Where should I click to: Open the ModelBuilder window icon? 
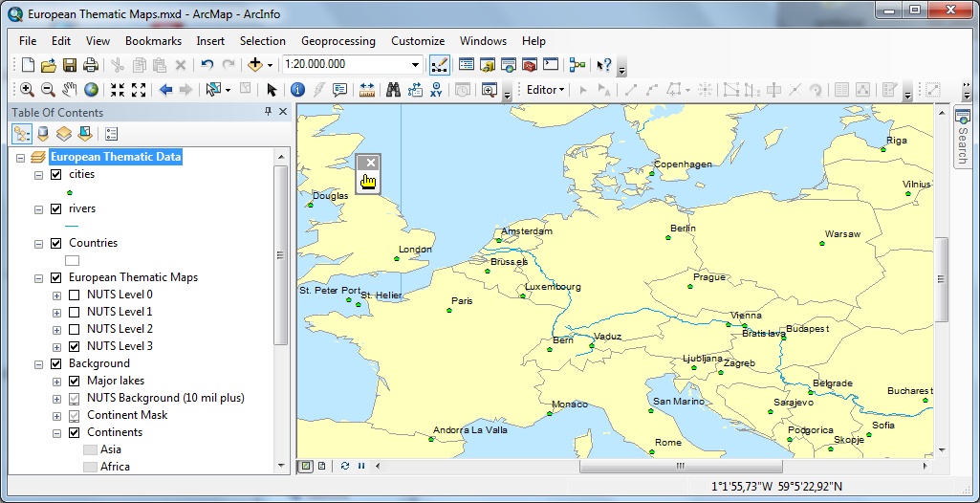click(577, 65)
